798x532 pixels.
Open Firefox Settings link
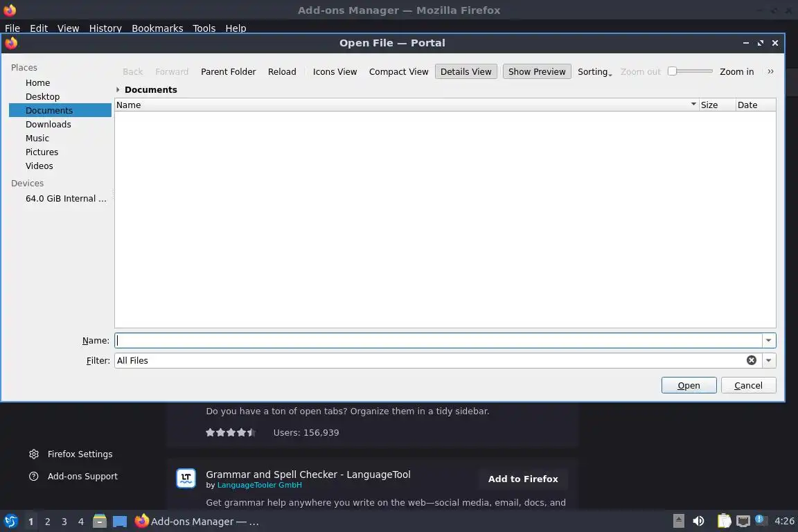click(80, 454)
